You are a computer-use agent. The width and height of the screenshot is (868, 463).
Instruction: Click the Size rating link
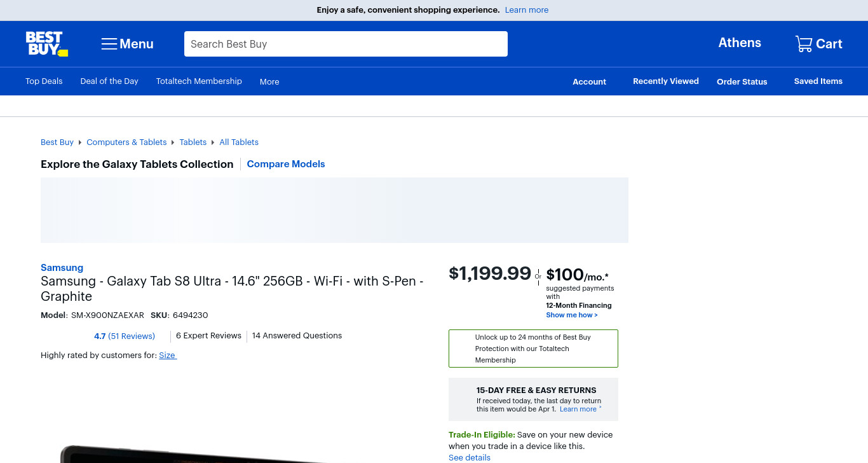tap(167, 356)
